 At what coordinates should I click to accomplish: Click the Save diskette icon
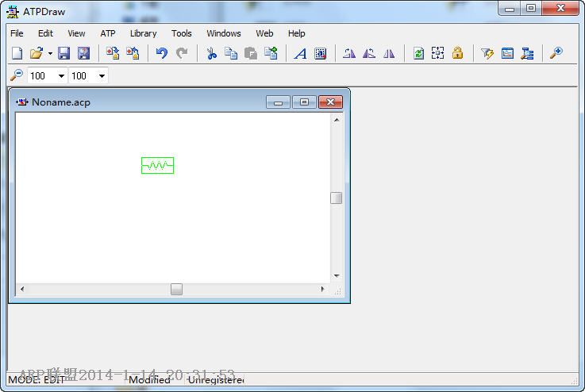pos(64,53)
